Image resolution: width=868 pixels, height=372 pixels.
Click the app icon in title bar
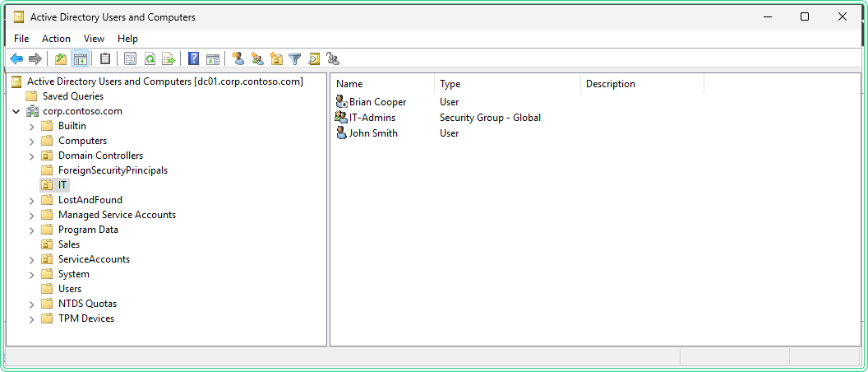pyautogui.click(x=20, y=17)
